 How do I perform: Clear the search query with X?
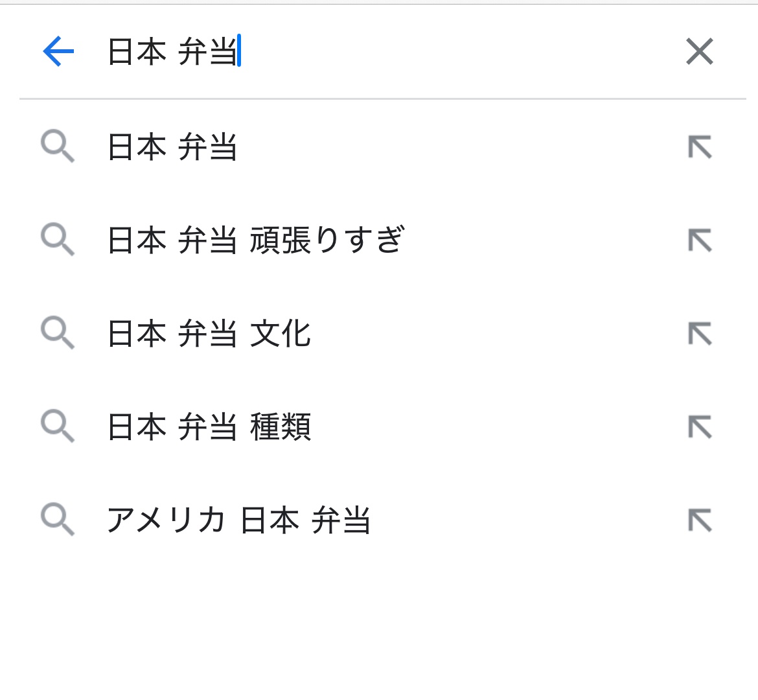(699, 51)
